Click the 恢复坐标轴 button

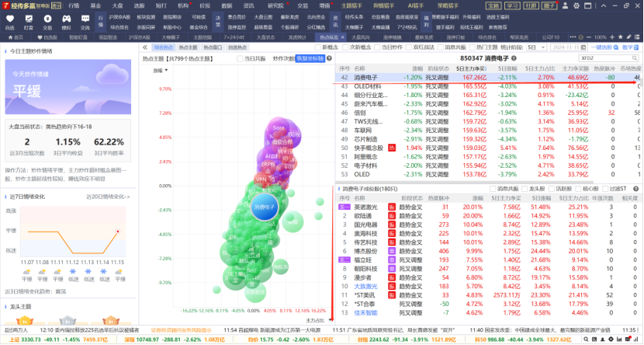[310, 58]
